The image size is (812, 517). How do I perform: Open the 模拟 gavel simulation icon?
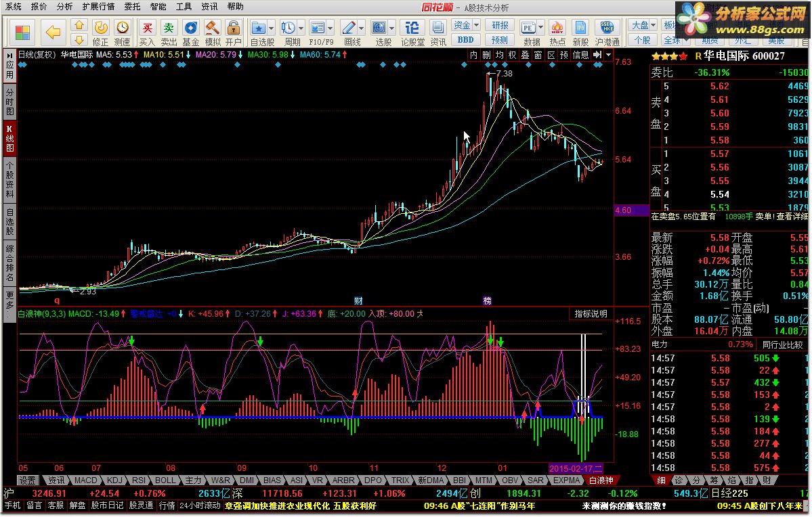(x=213, y=28)
